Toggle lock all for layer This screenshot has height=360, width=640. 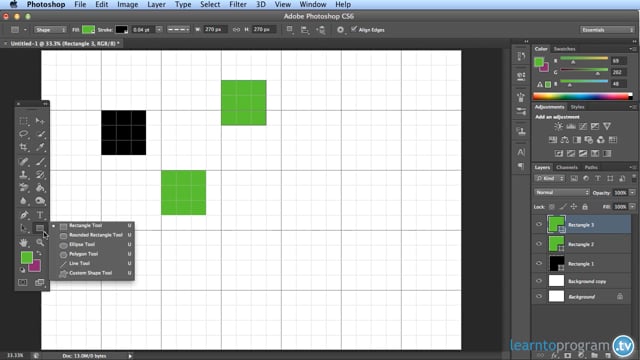coord(585,207)
